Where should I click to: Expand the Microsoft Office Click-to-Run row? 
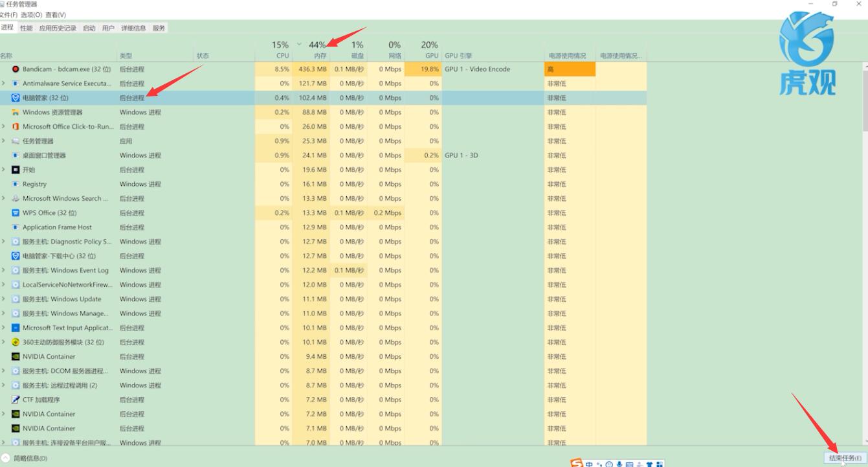(x=4, y=127)
